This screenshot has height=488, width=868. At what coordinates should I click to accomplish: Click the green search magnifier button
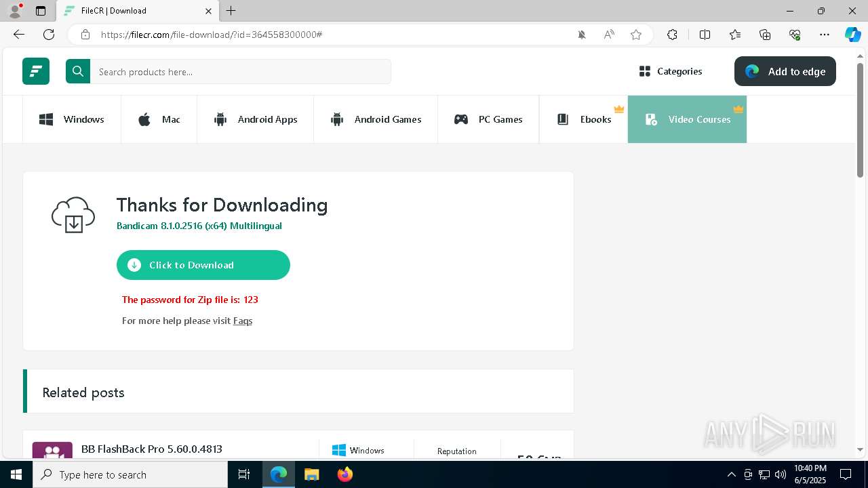coord(78,71)
